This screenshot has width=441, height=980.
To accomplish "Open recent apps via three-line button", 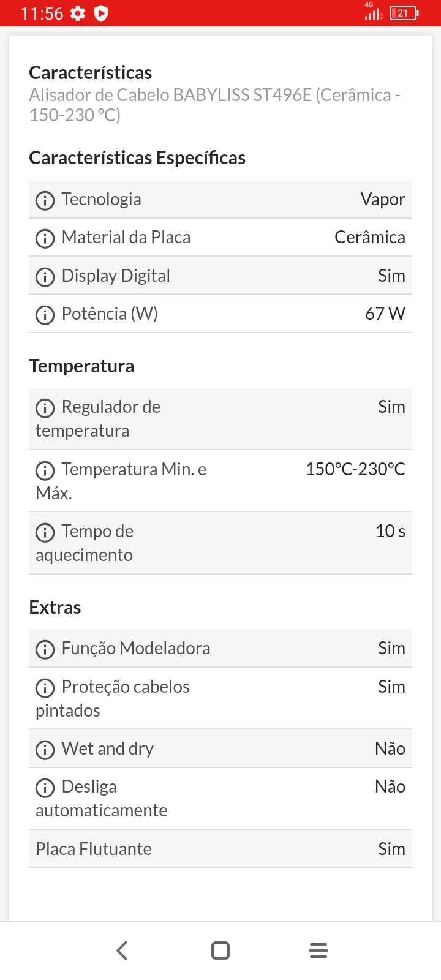I will (318, 951).
